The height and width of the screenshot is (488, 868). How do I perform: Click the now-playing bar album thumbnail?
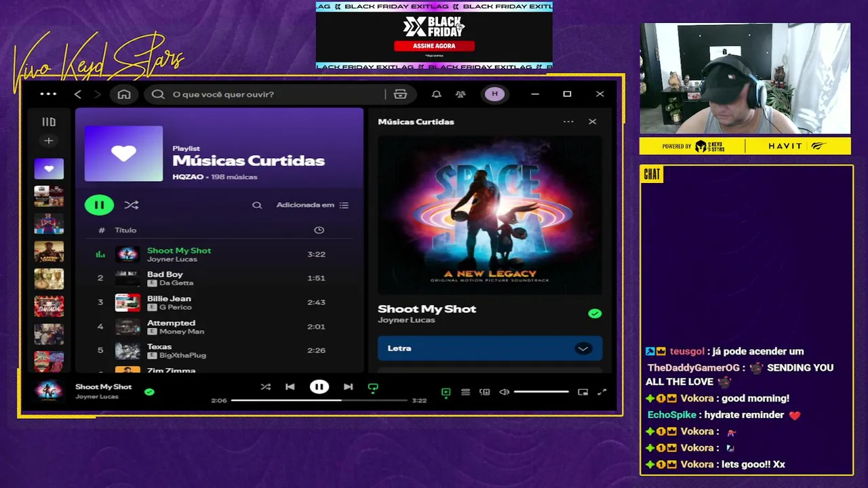coord(49,391)
